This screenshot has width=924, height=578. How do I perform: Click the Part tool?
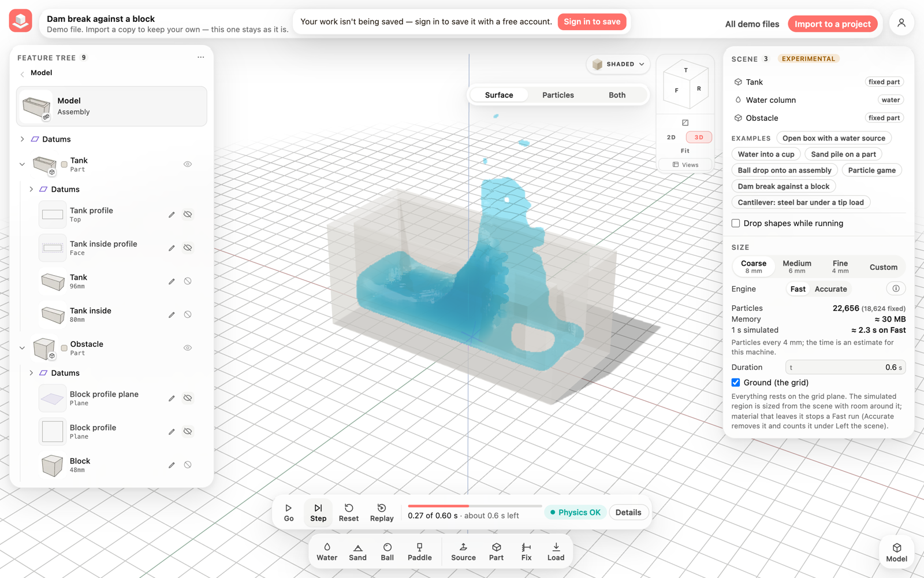(x=496, y=552)
